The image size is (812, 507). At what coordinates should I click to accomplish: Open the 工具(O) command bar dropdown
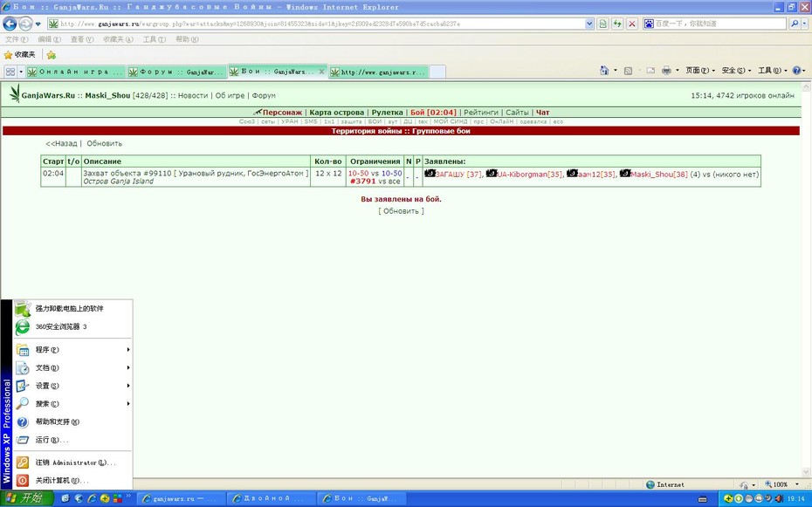tap(773, 71)
